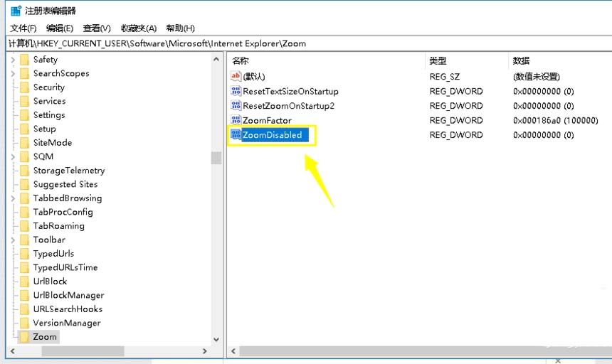The height and width of the screenshot is (364, 612).
Task: Open the 查看(V) menu
Action: click(x=96, y=28)
